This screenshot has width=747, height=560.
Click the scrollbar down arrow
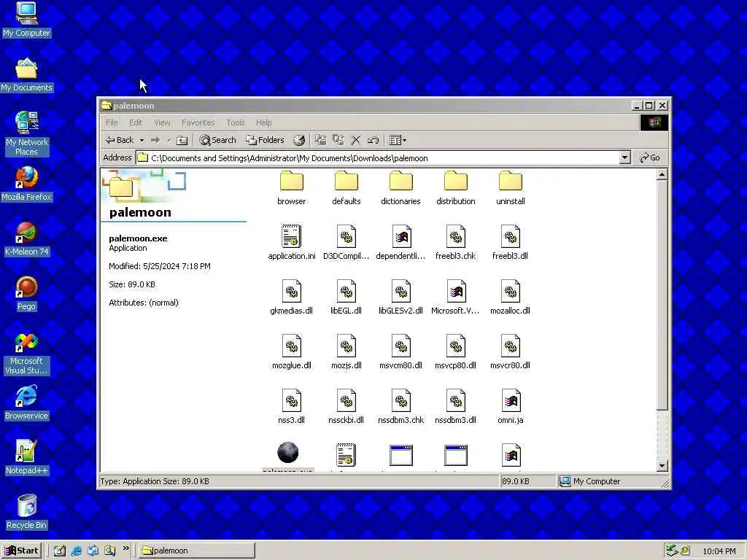pyautogui.click(x=662, y=466)
